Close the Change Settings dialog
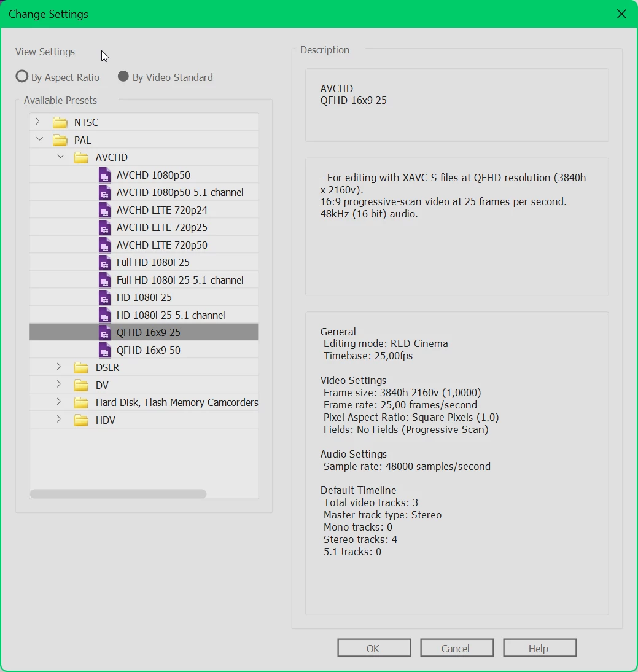 [x=621, y=14]
